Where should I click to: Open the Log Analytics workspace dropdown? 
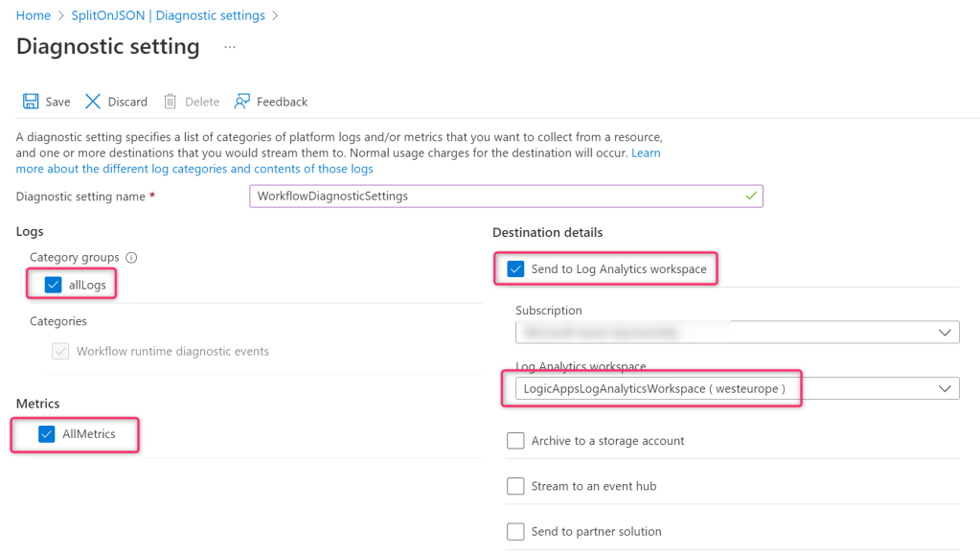tap(736, 388)
